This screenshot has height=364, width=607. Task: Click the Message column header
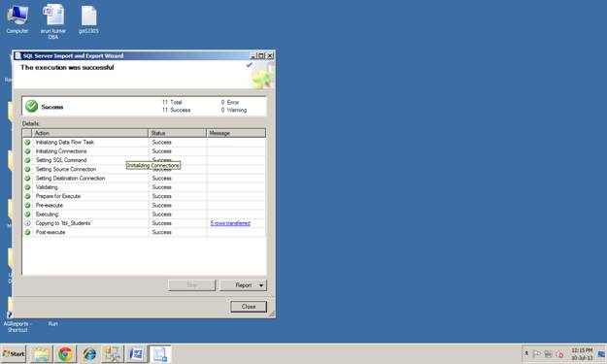pyautogui.click(x=236, y=133)
